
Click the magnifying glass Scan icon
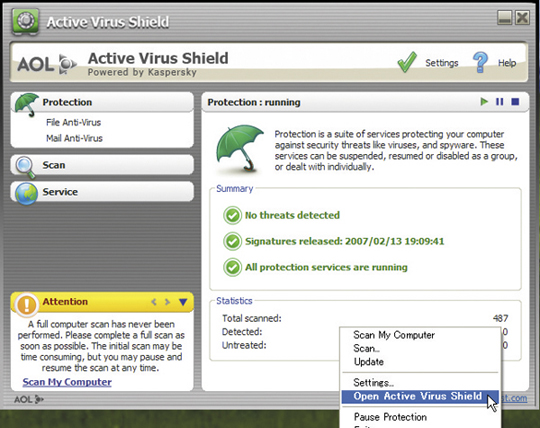coord(25,167)
